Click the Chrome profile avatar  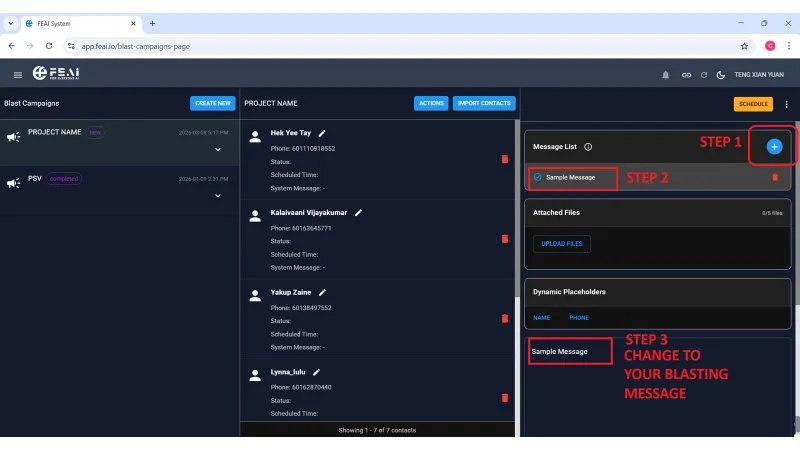(x=770, y=46)
